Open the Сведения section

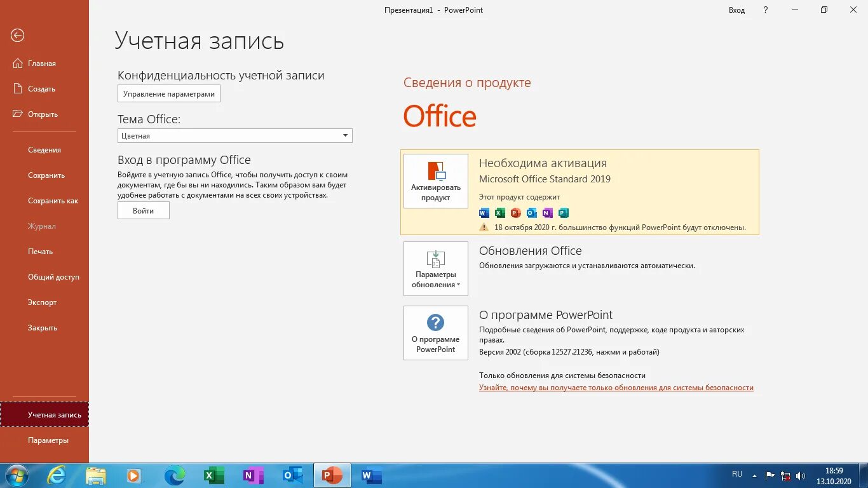(44, 150)
